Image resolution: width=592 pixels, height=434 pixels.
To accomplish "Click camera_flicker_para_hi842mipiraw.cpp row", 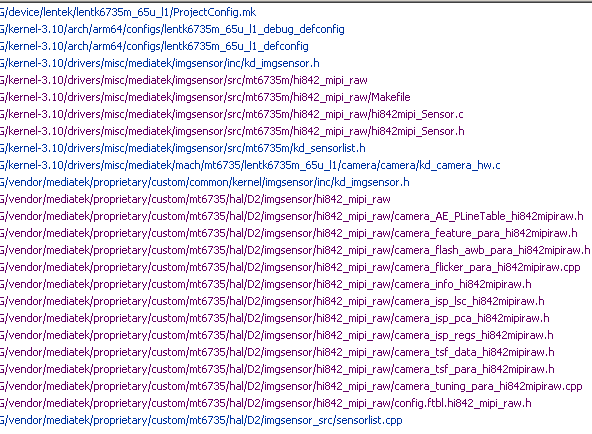I will (x=290, y=267).
